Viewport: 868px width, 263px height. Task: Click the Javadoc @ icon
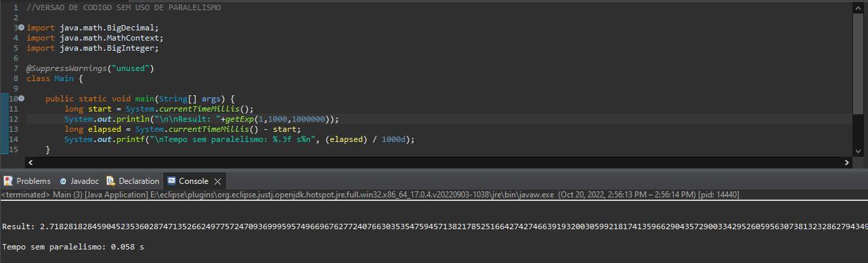[x=62, y=181]
